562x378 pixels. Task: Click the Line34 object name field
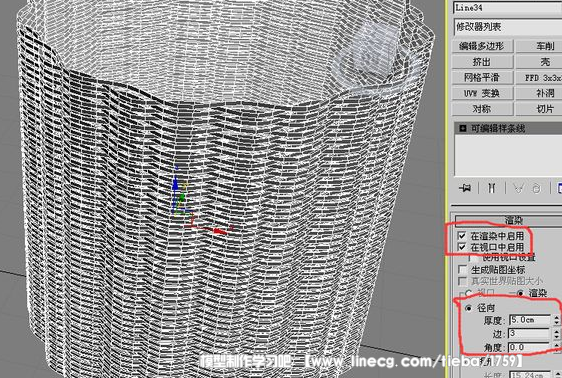508,8
